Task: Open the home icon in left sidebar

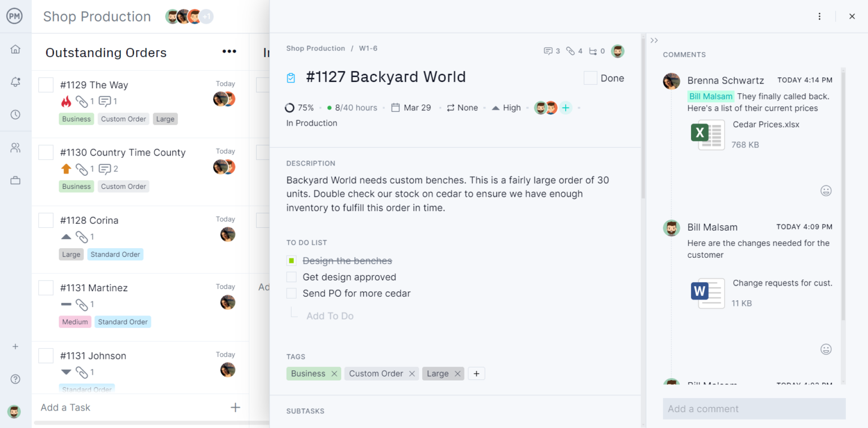Action: click(15, 49)
